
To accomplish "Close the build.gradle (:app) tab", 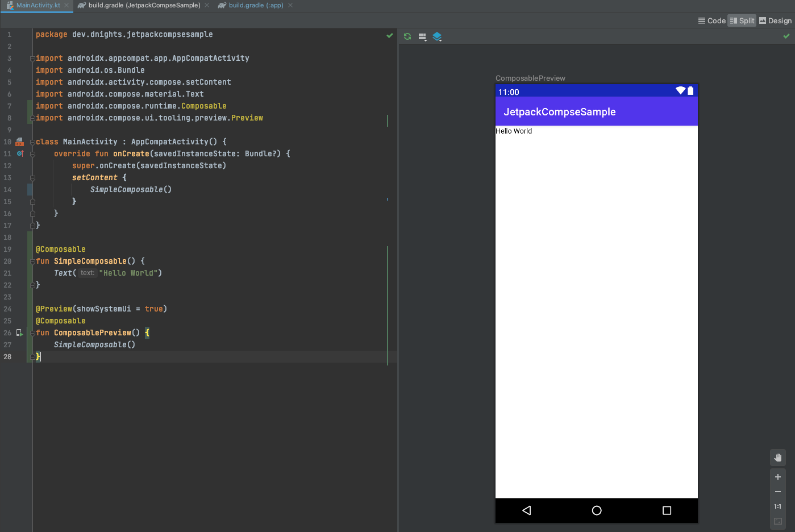I will tap(290, 5).
